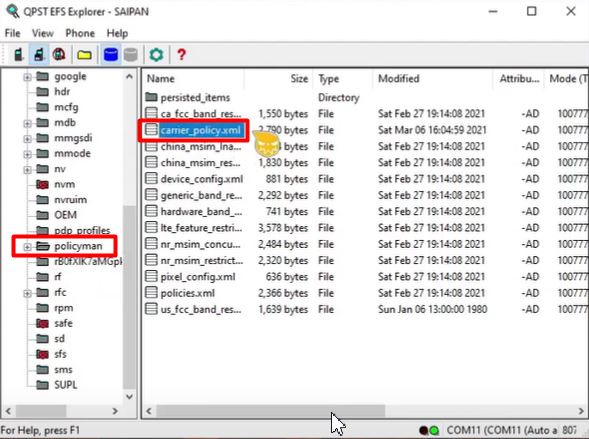Select the nr_msim_restrict... file row
589x439 pixels.
point(364,261)
